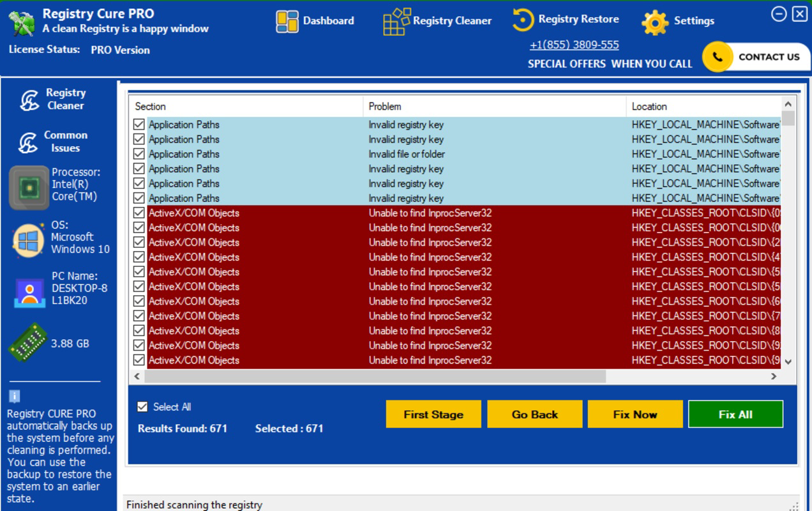Screen dimensions: 812x511
Task: Click 'Finished scanning the registry' status text
Action: pos(194,505)
